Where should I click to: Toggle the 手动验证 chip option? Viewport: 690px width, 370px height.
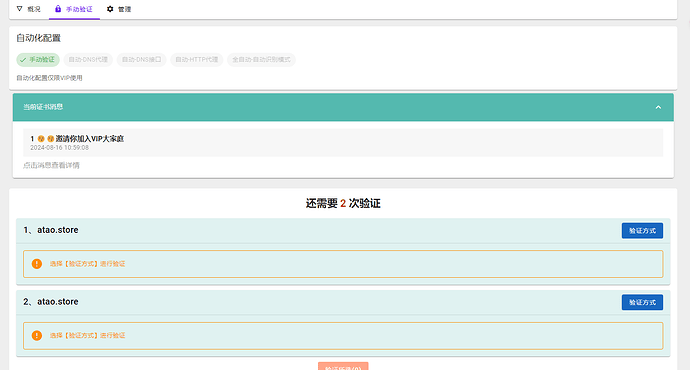[x=38, y=59]
